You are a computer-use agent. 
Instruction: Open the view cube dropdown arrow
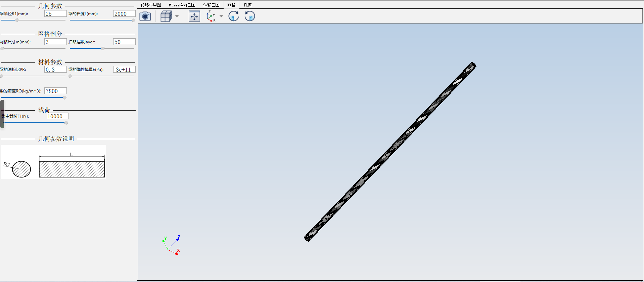pos(177,16)
